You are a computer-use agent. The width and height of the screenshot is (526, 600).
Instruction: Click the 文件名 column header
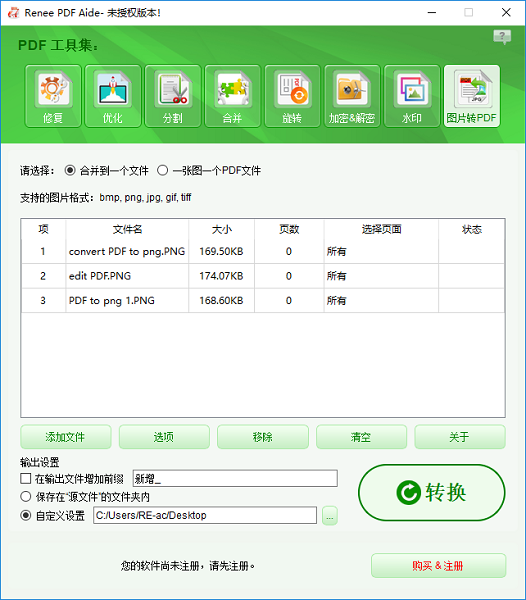[x=127, y=229]
